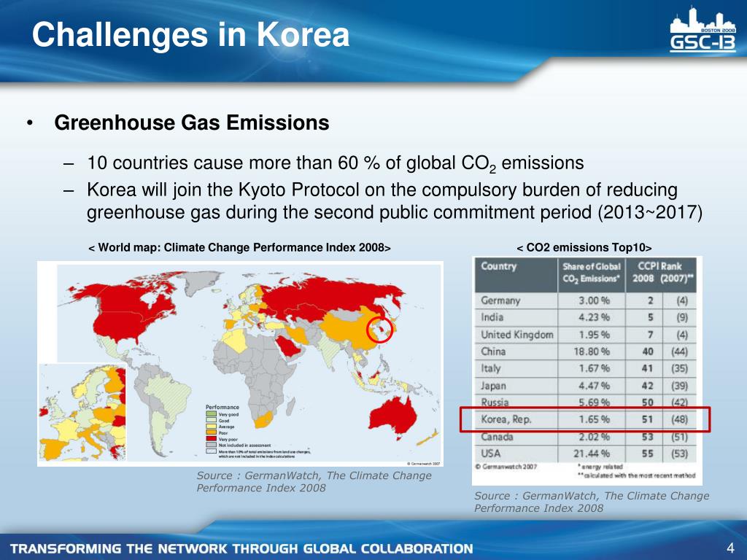The image size is (747, 560).
Task: Click Germany's 2008 rank "2"
Action: pos(650,300)
